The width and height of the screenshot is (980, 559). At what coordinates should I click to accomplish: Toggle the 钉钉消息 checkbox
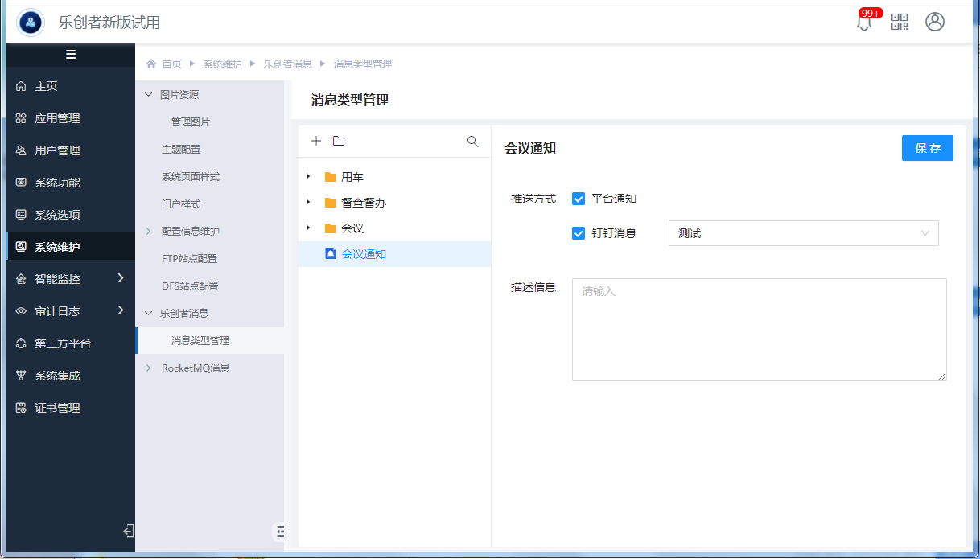tap(579, 233)
